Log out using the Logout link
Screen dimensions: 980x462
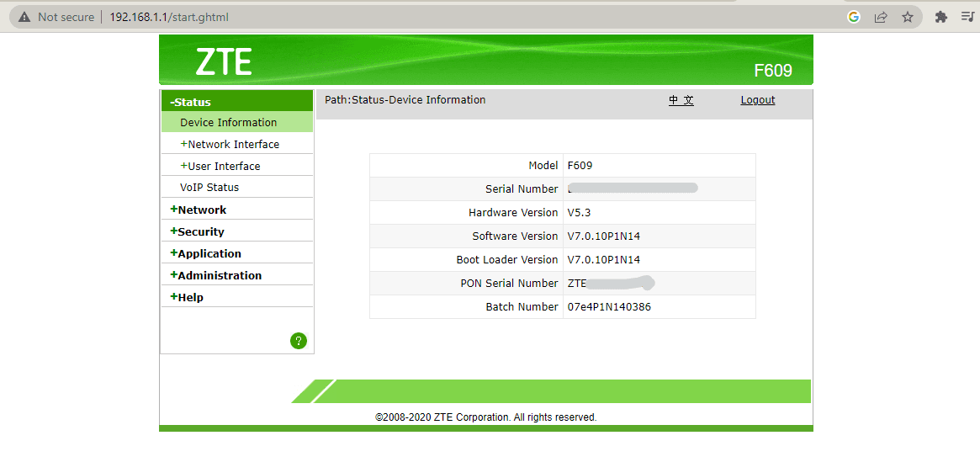coord(757,100)
